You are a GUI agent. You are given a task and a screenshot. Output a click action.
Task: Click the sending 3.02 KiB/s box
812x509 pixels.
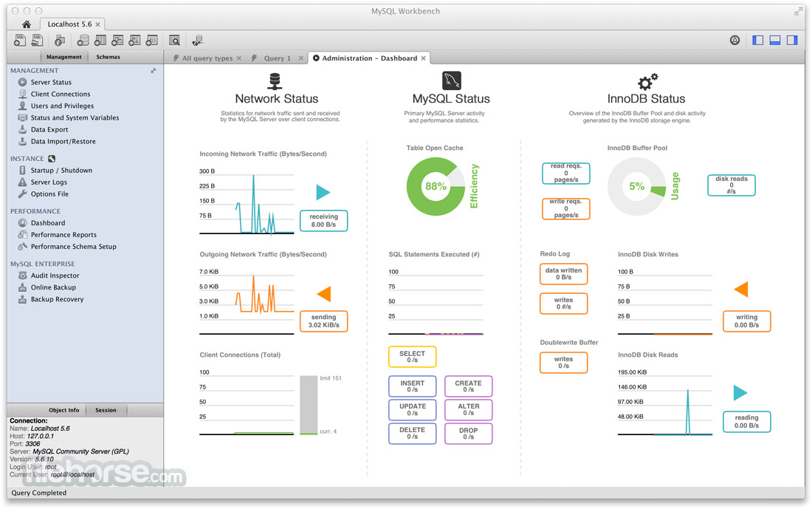tap(323, 321)
